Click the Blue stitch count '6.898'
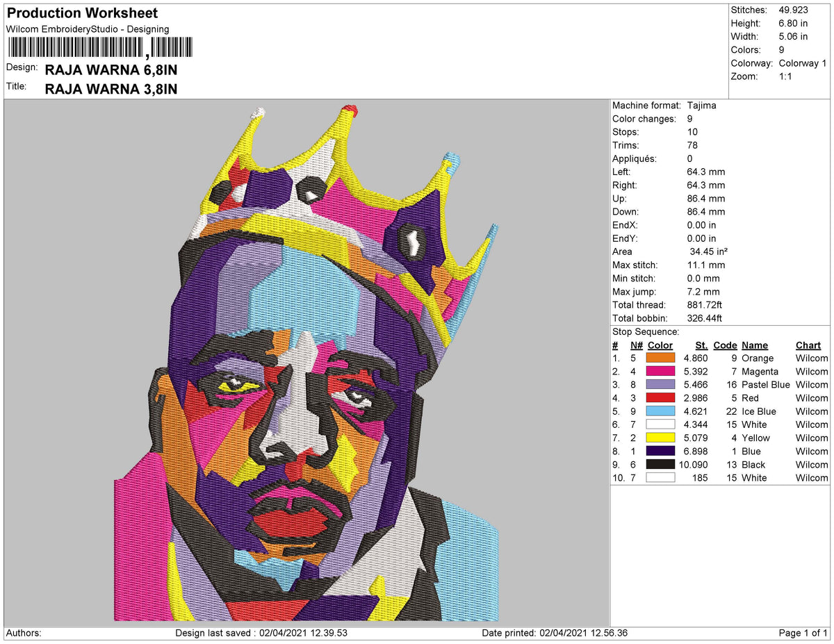Image resolution: width=834 pixels, height=644 pixels. (x=696, y=452)
